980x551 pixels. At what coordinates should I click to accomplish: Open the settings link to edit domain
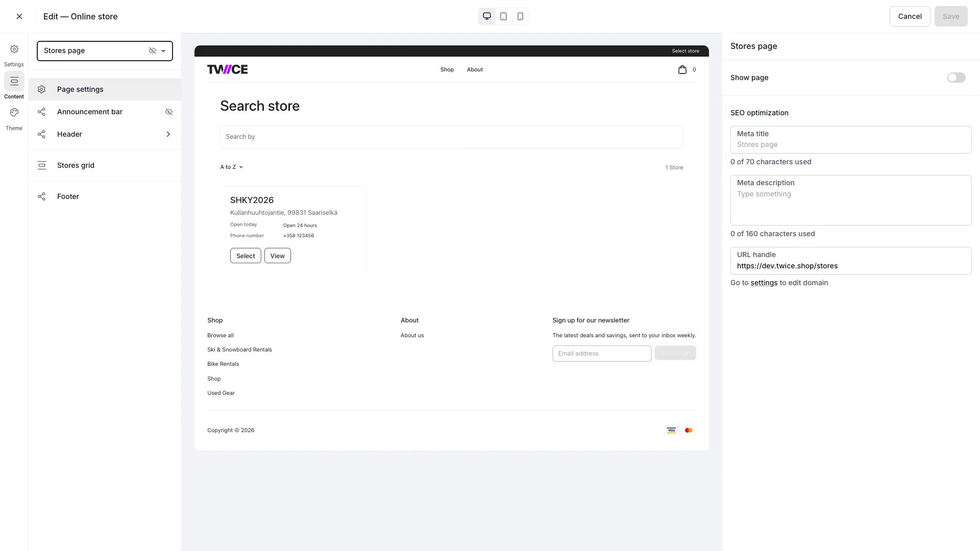coord(764,283)
